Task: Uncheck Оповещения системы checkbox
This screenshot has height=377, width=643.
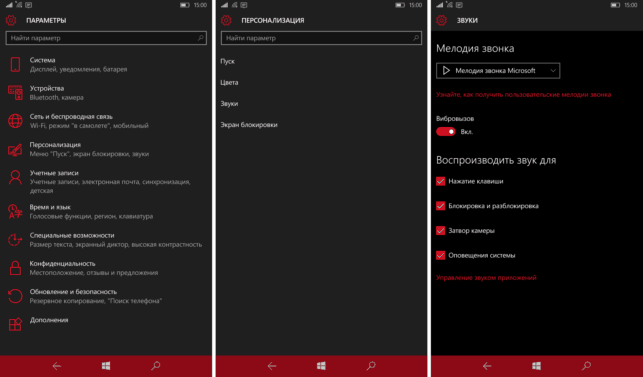Action: pos(440,255)
